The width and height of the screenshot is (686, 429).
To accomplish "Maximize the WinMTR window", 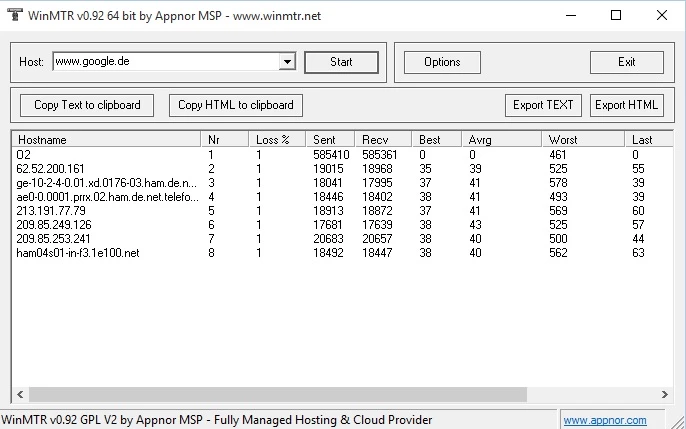I will pyautogui.click(x=616, y=15).
